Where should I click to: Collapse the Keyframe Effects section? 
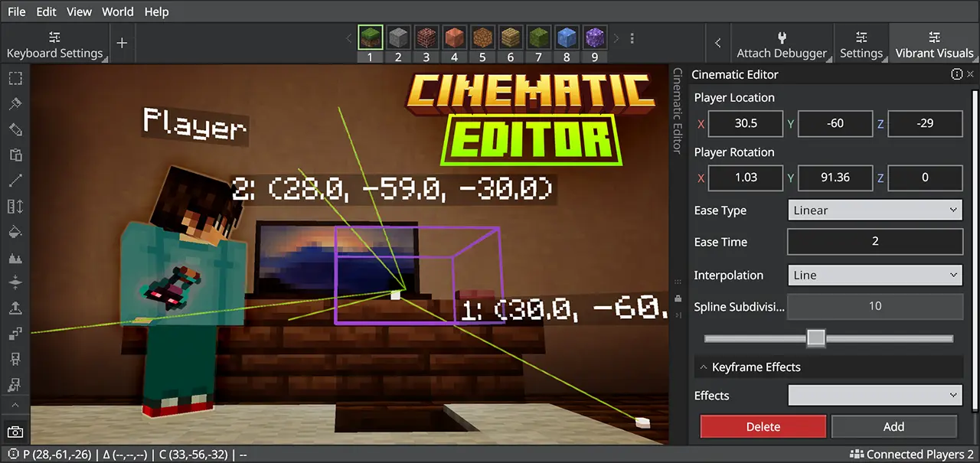pyautogui.click(x=703, y=367)
